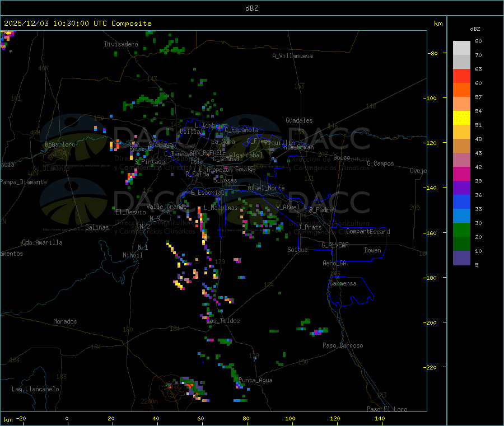
Task: Select the light gray 70-80 dBZ swatch
Action: (461, 48)
